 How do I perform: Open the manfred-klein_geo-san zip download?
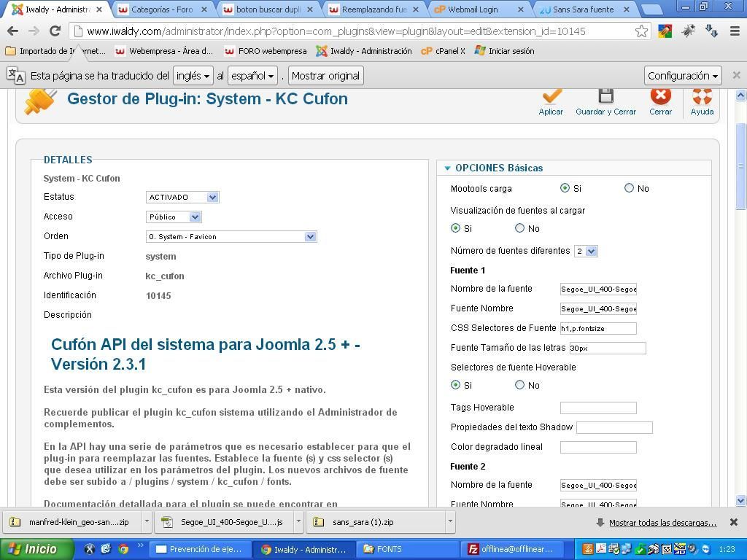pos(72,522)
